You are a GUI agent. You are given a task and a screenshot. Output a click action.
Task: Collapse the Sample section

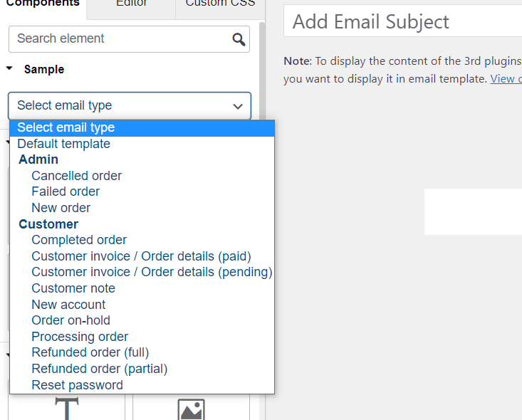click(9, 69)
